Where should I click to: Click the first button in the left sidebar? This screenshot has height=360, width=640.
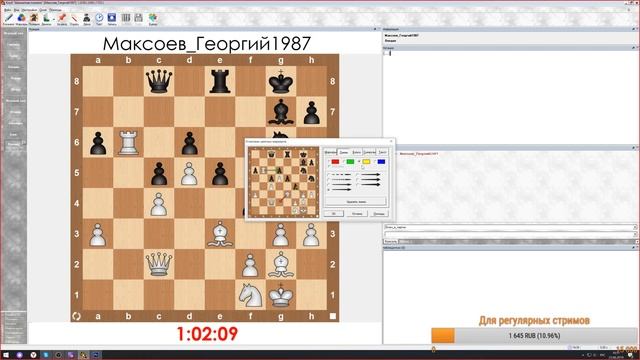[13, 33]
